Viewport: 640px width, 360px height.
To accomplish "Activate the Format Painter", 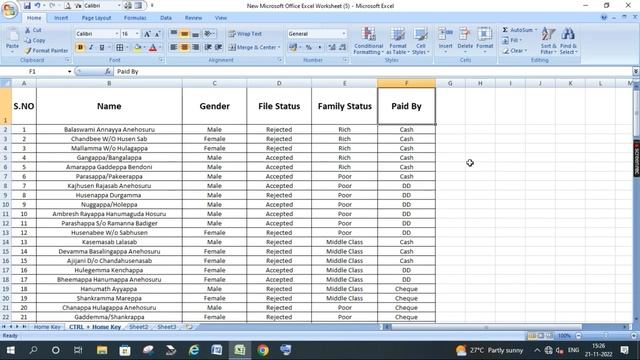I will [46, 51].
